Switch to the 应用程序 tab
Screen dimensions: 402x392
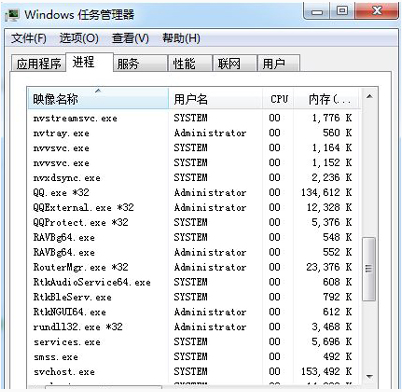point(38,63)
